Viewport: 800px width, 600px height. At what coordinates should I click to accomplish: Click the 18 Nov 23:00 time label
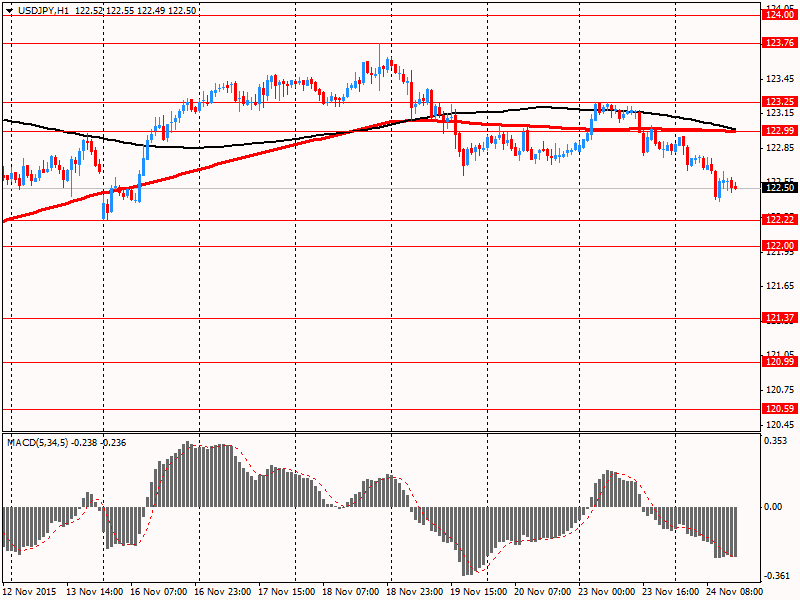[415, 592]
